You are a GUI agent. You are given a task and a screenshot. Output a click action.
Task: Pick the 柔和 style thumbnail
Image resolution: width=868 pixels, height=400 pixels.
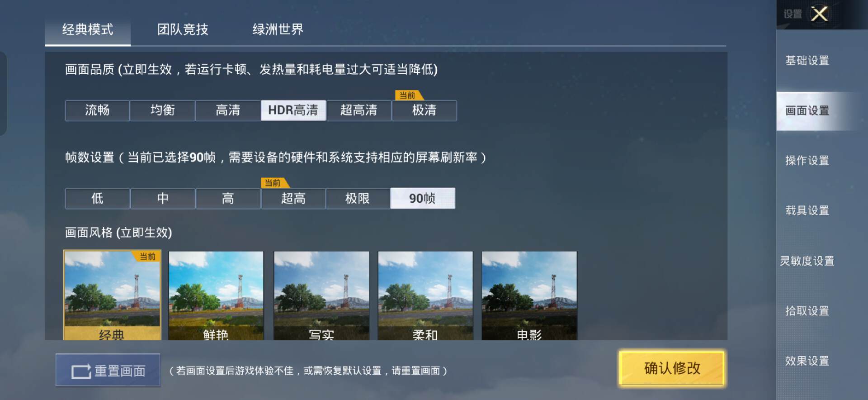tap(425, 295)
